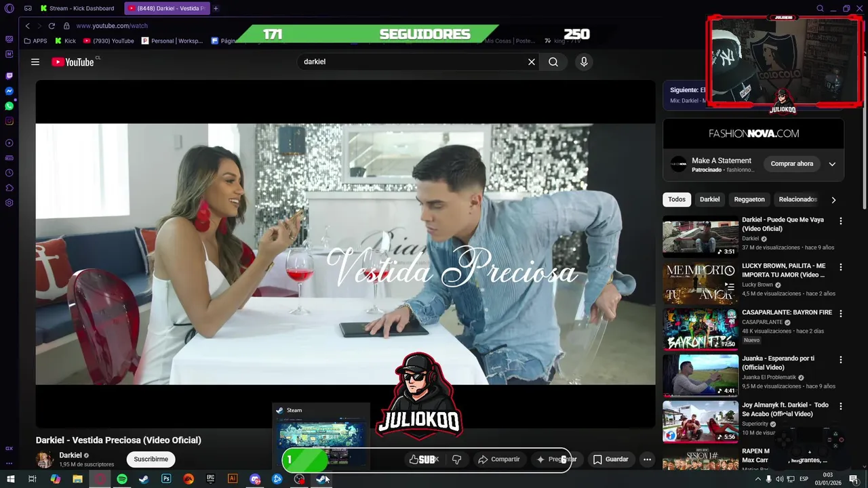
Task: Select the Todos filter chip
Action: pyautogui.click(x=677, y=199)
